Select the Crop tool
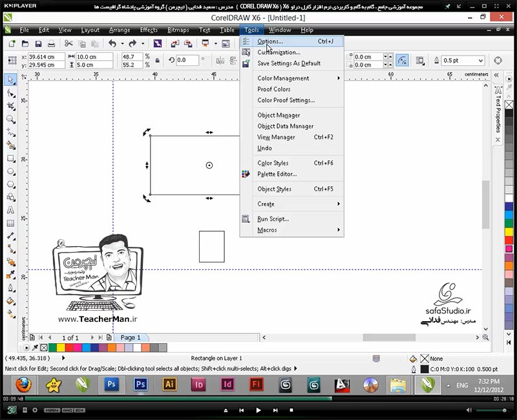This screenshot has height=420, width=517. [10, 106]
